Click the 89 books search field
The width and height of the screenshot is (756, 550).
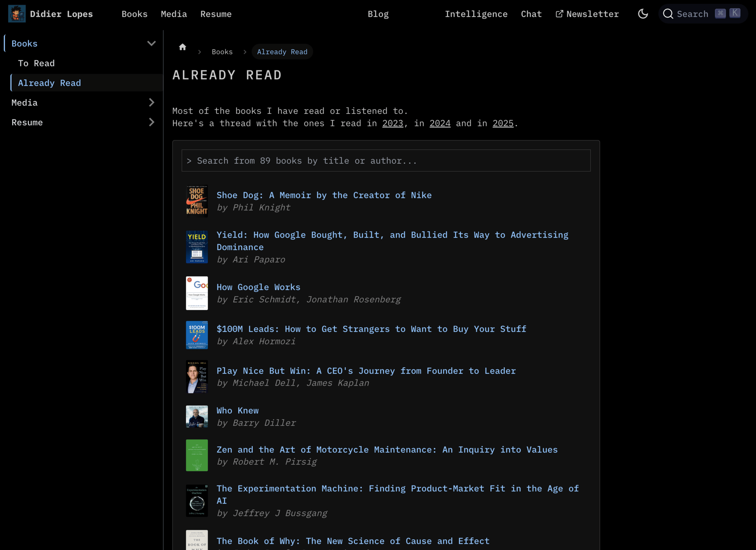pos(385,161)
